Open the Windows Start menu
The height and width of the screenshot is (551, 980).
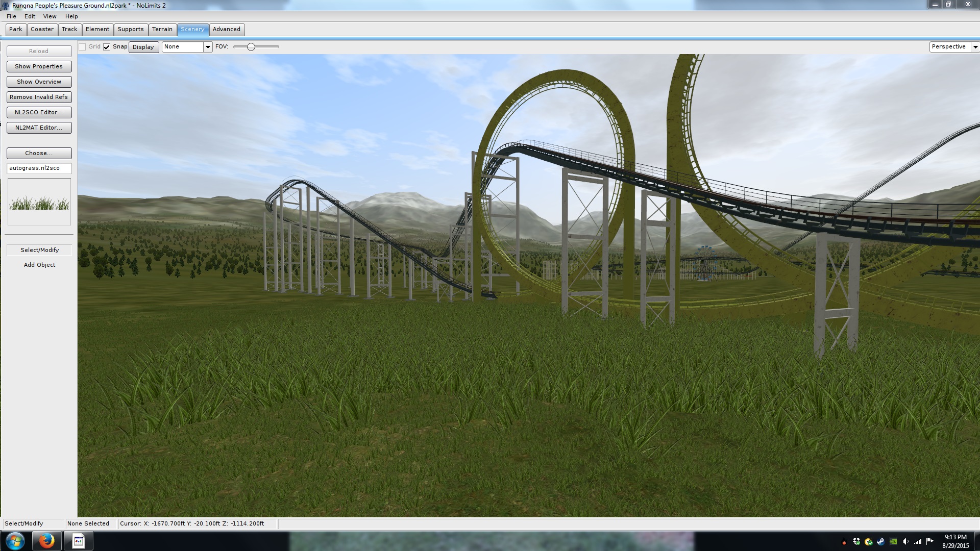click(15, 541)
